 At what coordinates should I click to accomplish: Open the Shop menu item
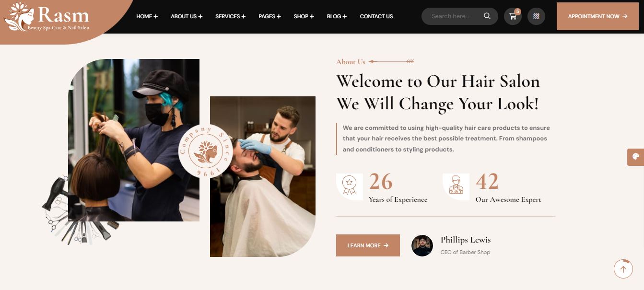(304, 16)
